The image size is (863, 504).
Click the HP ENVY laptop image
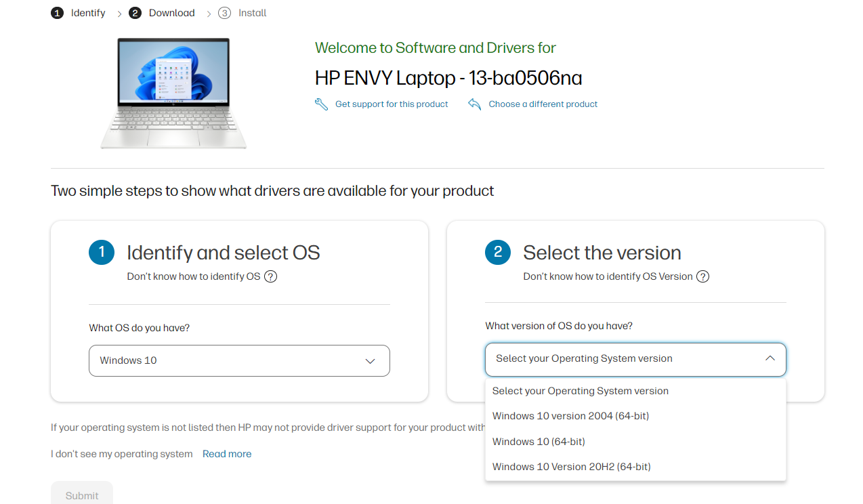[x=173, y=93]
